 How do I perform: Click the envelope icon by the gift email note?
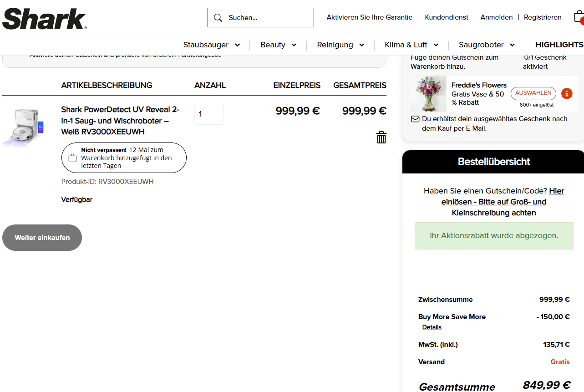pos(415,119)
